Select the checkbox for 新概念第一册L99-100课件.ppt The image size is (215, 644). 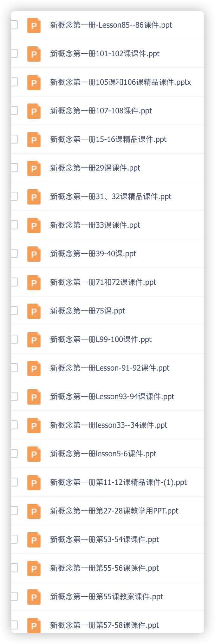point(14,339)
